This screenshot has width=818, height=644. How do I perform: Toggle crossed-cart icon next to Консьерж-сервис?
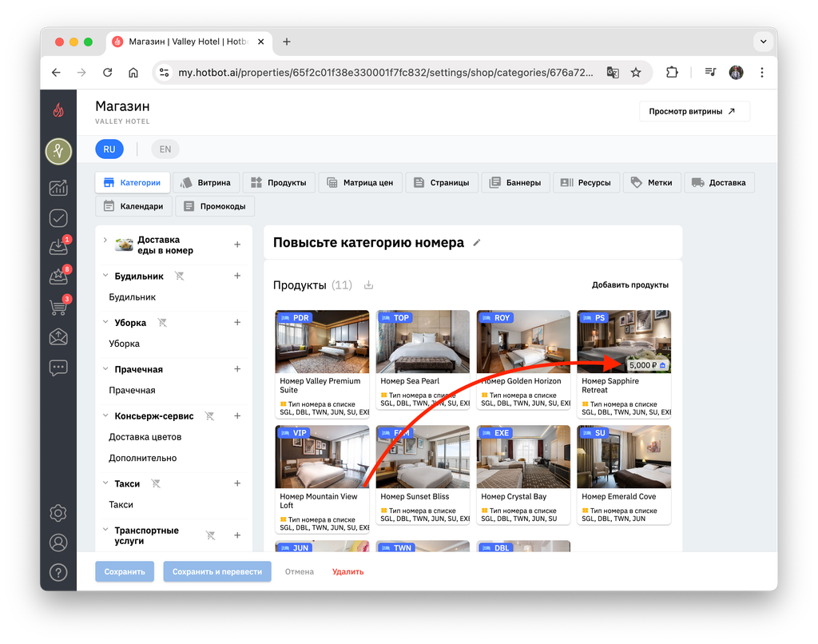210,416
